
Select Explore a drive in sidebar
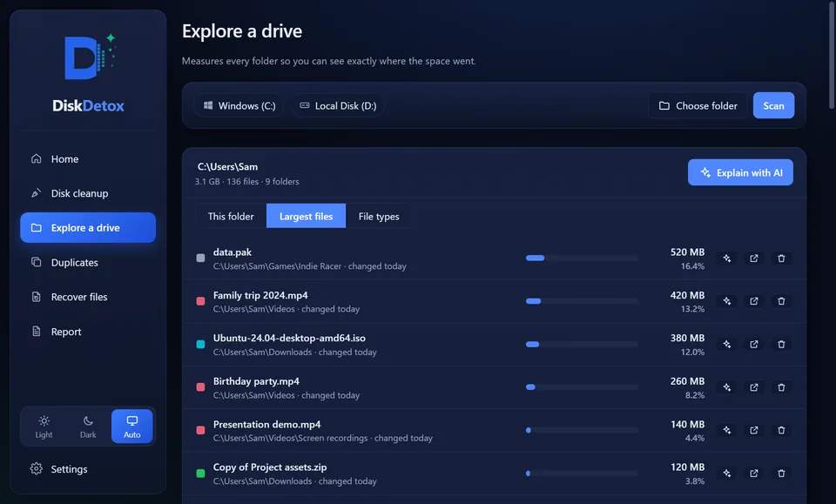tap(88, 227)
